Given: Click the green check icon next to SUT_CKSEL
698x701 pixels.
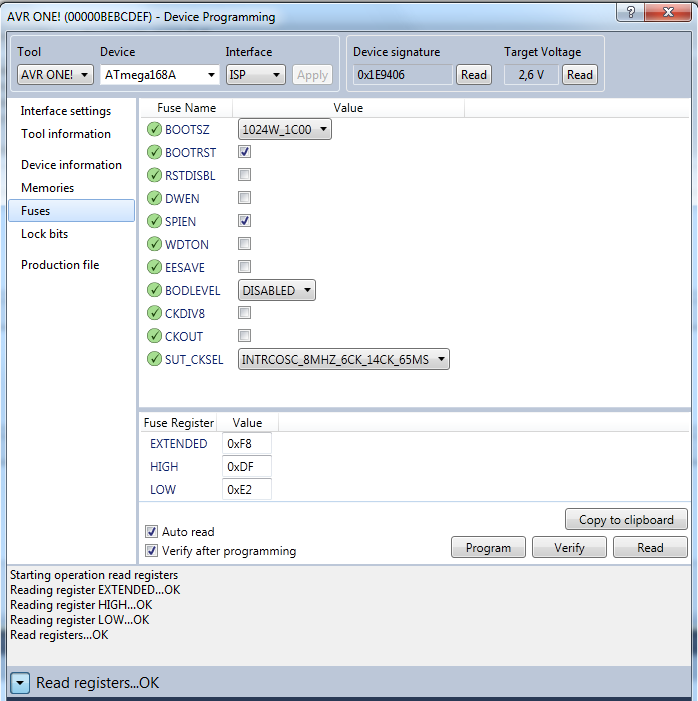Looking at the screenshot, I should (154, 359).
